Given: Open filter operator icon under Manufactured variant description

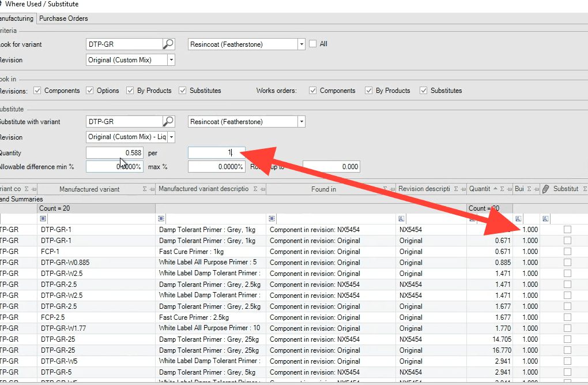Looking at the screenshot, I should 161,219.
